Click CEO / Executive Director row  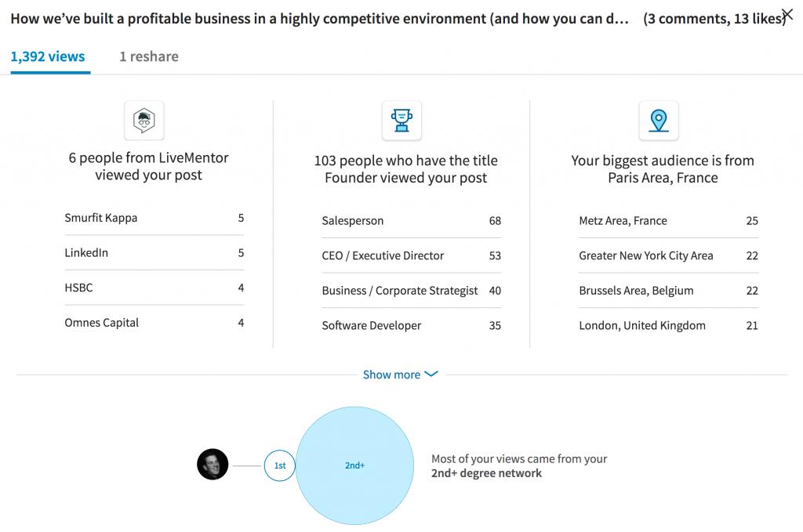coord(411,255)
